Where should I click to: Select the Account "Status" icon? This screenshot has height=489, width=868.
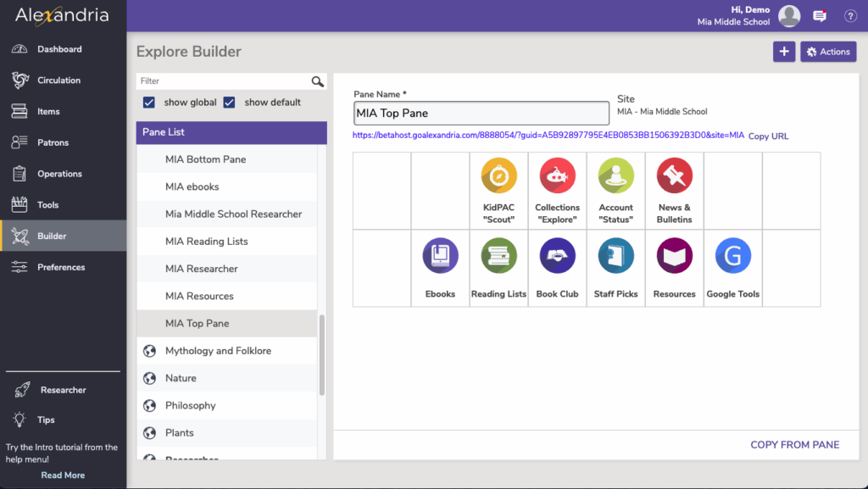[x=615, y=176]
